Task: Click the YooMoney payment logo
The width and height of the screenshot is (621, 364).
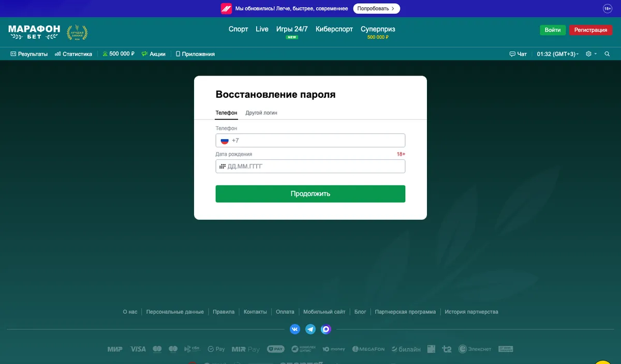Action: [334, 350]
